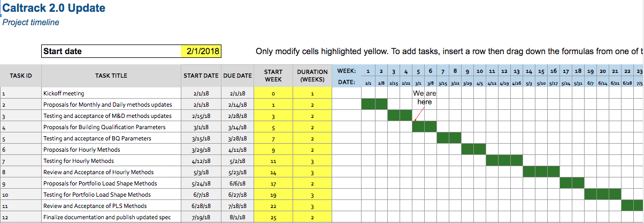Select 'Testing and acceptance of BQ Parameters' cell

(x=111, y=138)
